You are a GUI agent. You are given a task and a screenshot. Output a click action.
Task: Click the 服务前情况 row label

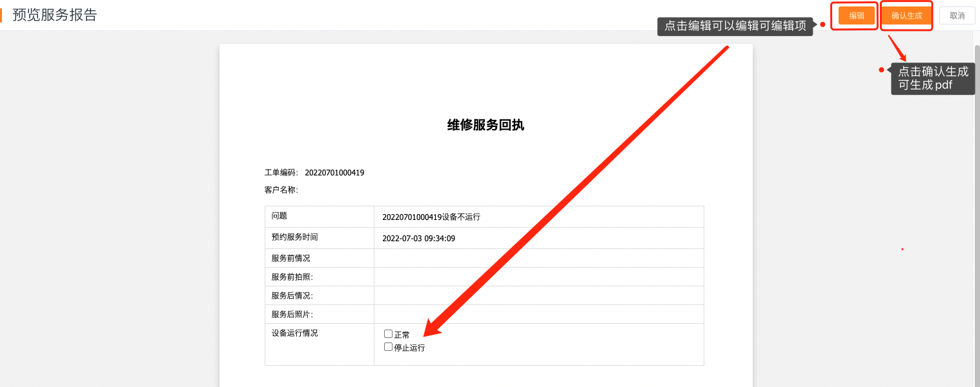(x=291, y=258)
